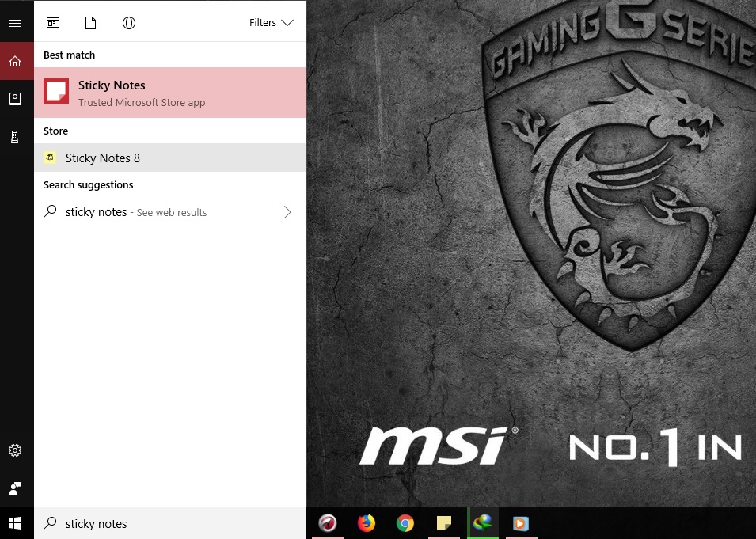Open the devices icon in the sidebar

(x=15, y=137)
